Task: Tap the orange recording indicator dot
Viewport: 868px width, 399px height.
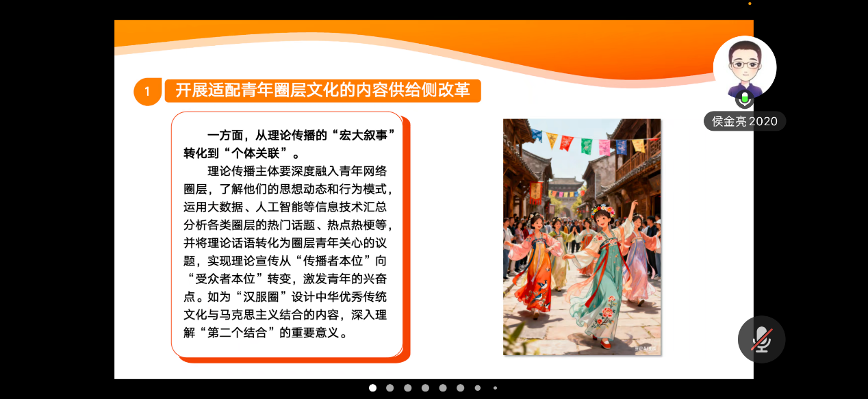Action: point(750,3)
